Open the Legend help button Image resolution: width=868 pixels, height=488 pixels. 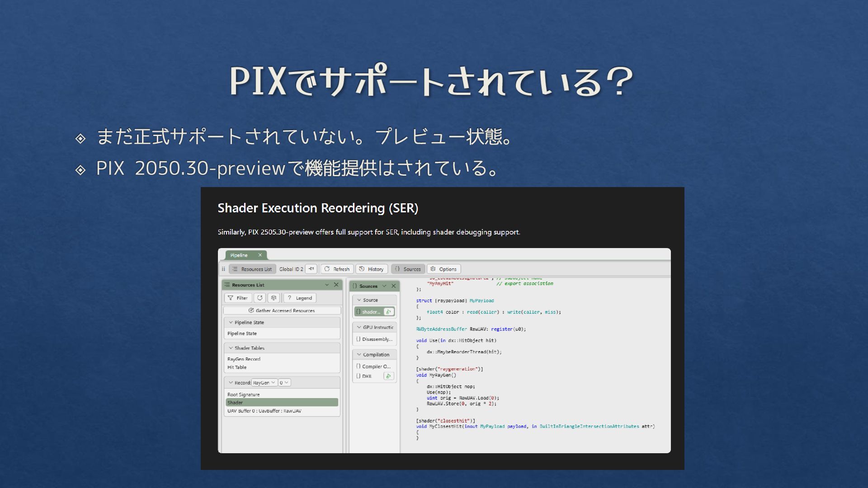pyautogui.click(x=300, y=298)
